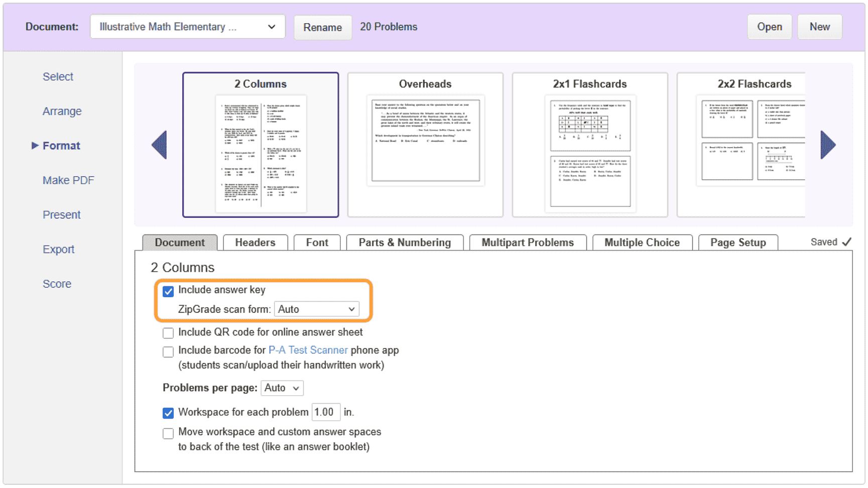Switch to the Multiple Choice tab
868x488 pixels.
643,242
